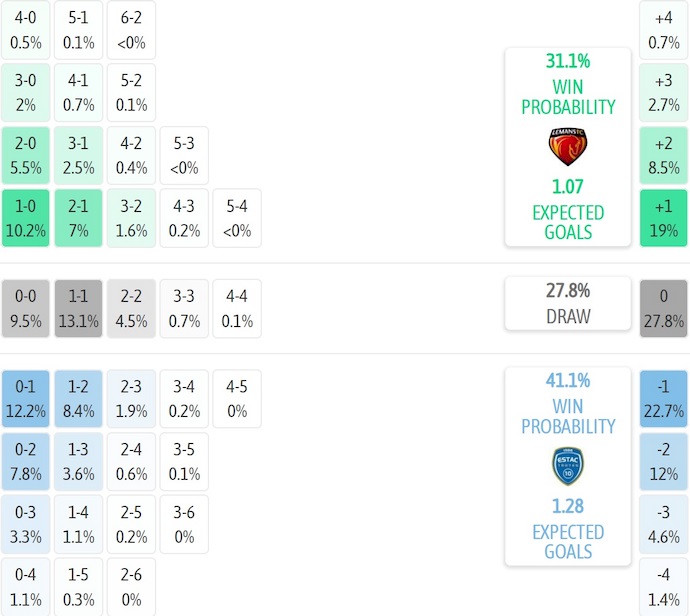Screen dimensions: 690x616
Task: Select the 1-0 scoreline cell
Action: click(x=26, y=218)
